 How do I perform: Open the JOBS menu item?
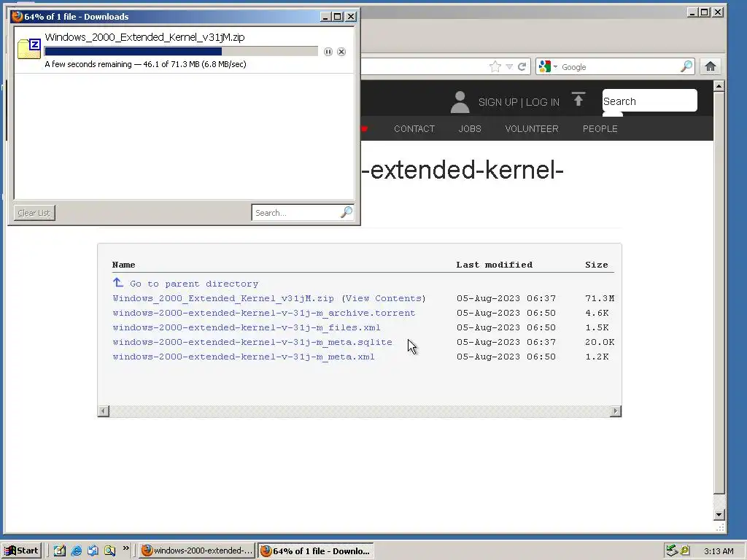[x=470, y=128]
